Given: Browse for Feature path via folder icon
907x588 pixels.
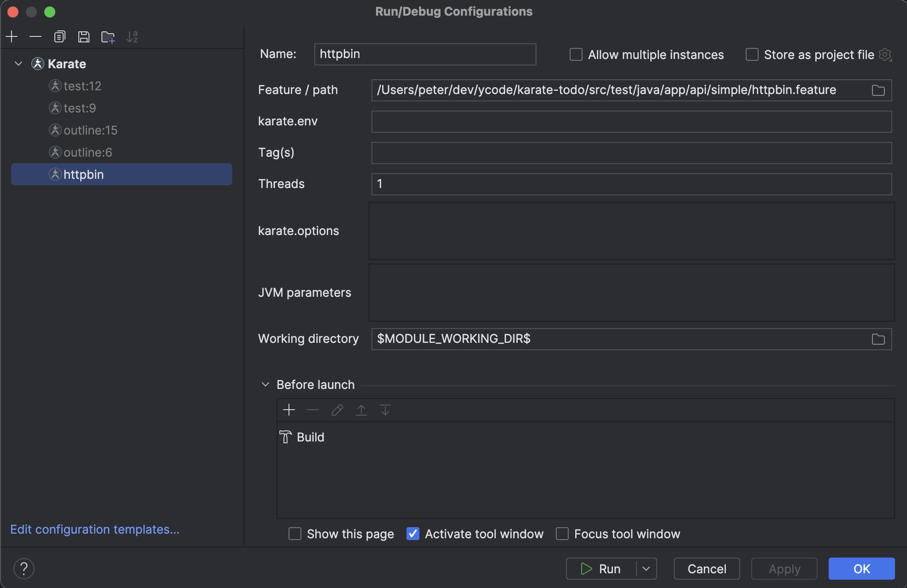Looking at the screenshot, I should click(x=878, y=90).
